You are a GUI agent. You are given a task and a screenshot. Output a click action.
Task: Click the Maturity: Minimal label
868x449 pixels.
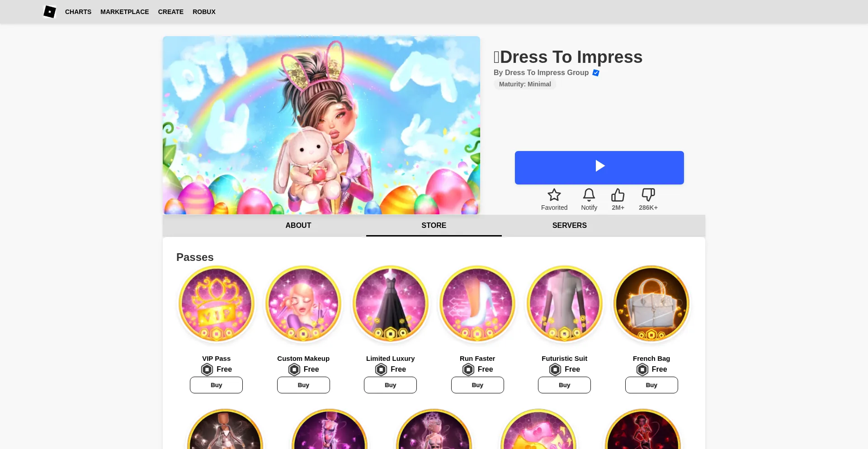coord(525,84)
